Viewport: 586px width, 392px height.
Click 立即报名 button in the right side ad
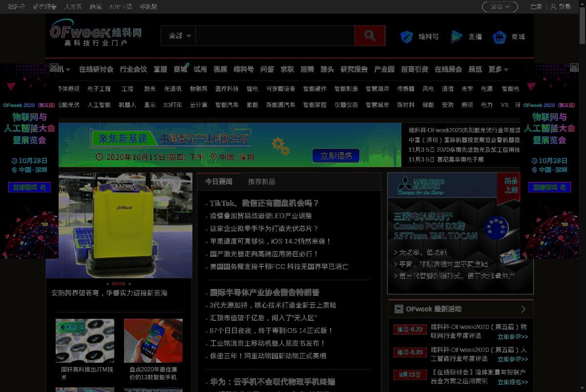point(549,187)
